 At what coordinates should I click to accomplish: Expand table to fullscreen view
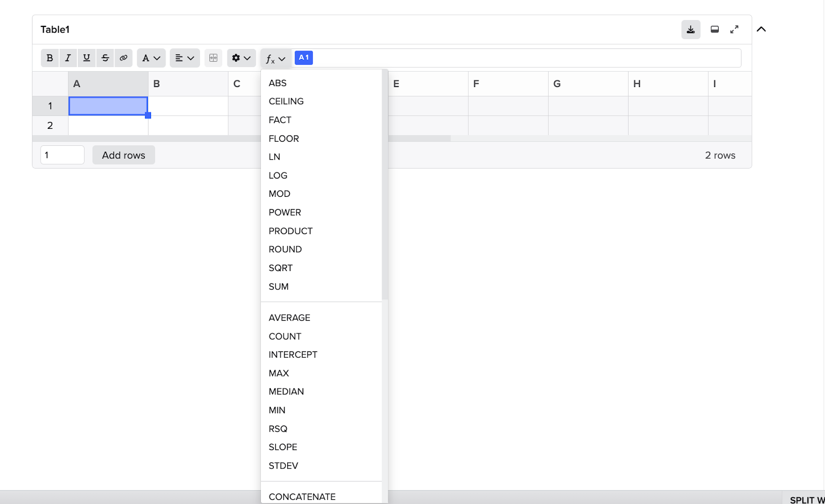coord(734,30)
